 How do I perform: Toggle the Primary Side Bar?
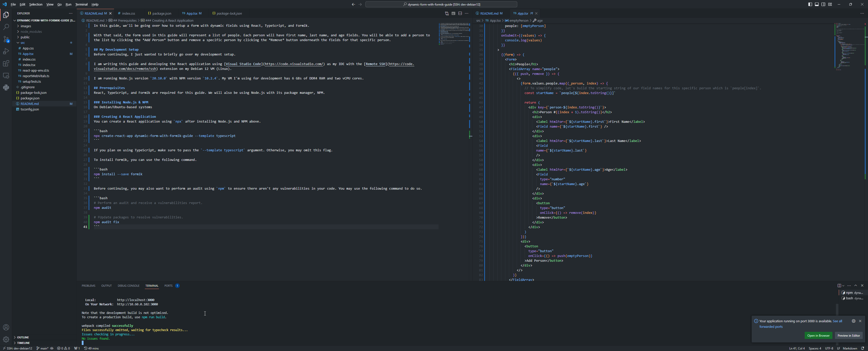[810, 4]
